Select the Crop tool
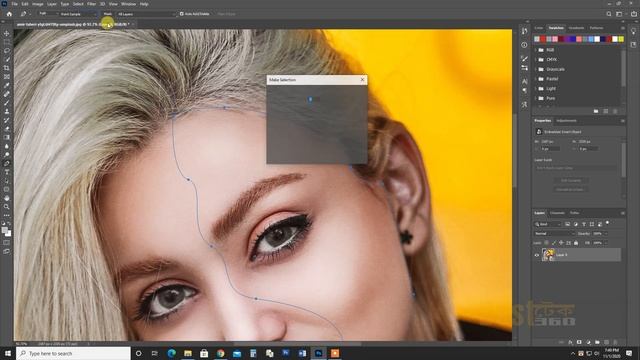Image resolution: width=640 pixels, height=360 pixels. [x=7, y=68]
